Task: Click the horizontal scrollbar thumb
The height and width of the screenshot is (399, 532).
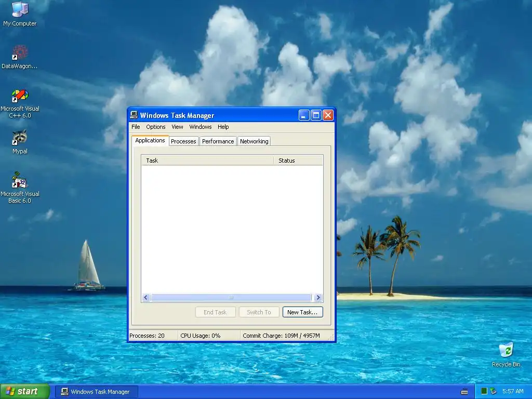Action: pyautogui.click(x=231, y=298)
